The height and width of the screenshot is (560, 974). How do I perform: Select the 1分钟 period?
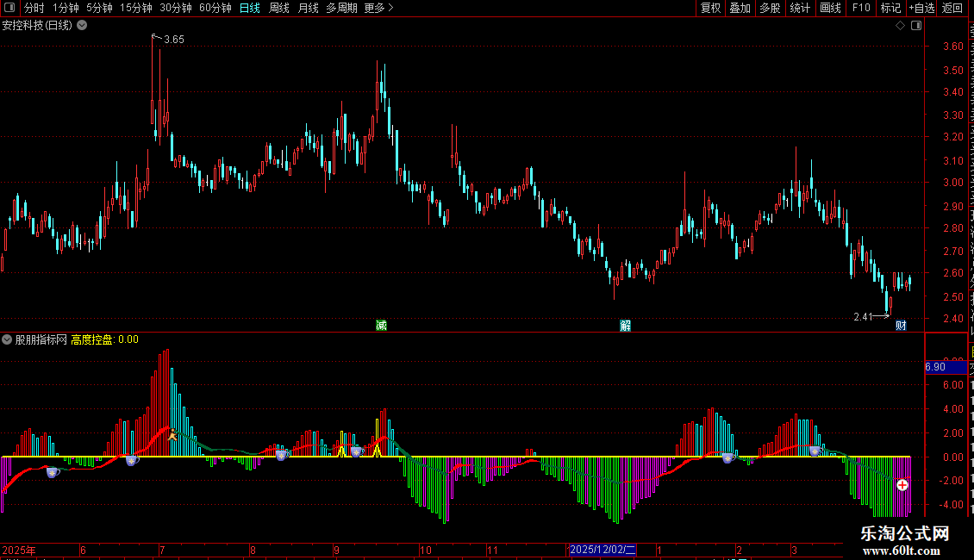pos(66,8)
